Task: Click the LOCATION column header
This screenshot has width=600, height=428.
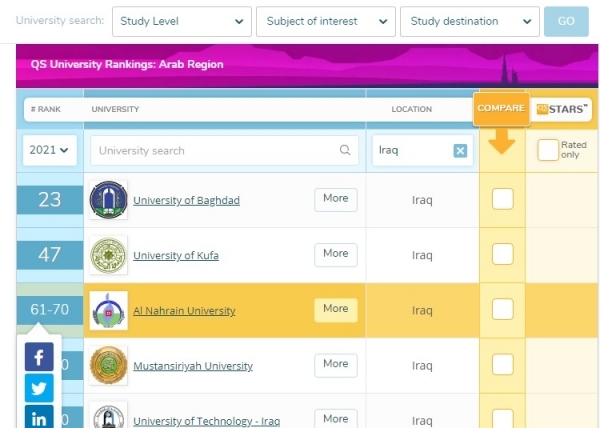Action: [x=411, y=109]
